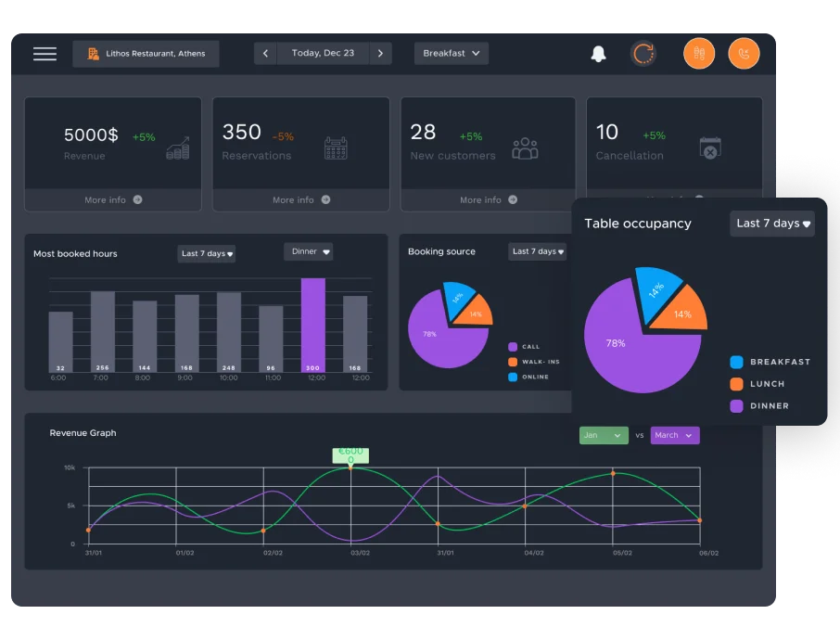Select the 32 bar at 6:00
840x640 pixels.
60,341
